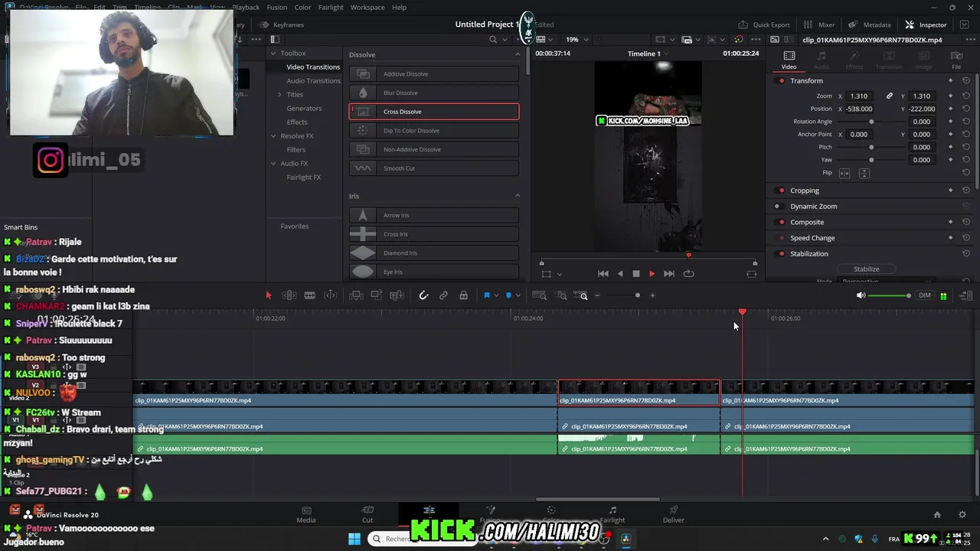Open the Fusion menu
The width and height of the screenshot is (980, 551).
[x=277, y=7]
